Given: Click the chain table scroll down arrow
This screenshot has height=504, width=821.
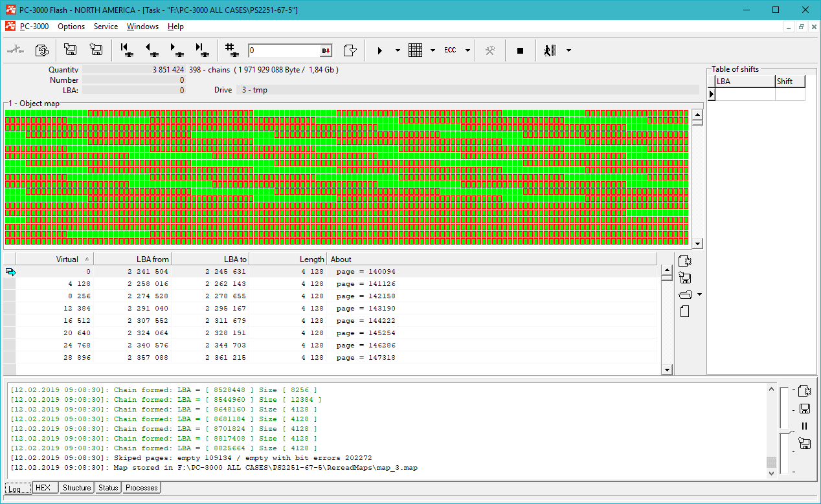Looking at the screenshot, I should pyautogui.click(x=667, y=370).
